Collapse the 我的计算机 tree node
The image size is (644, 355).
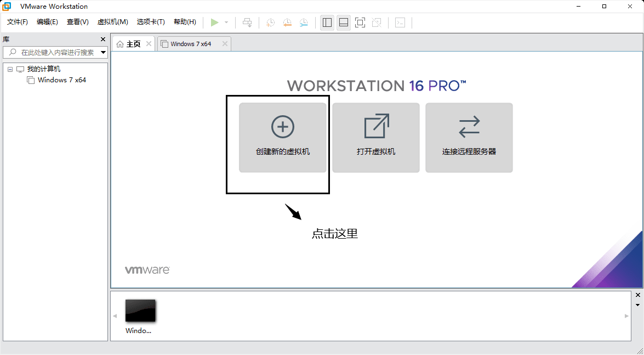click(10, 69)
